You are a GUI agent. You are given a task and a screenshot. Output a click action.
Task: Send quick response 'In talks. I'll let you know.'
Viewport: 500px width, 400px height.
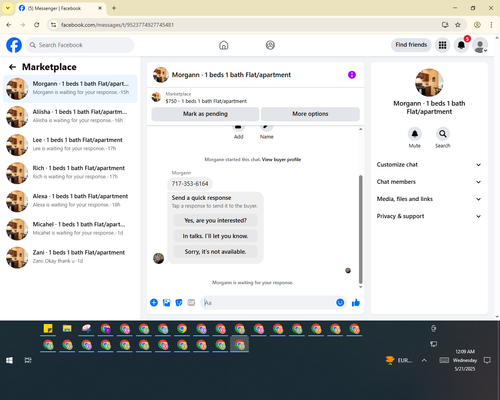tap(215, 236)
